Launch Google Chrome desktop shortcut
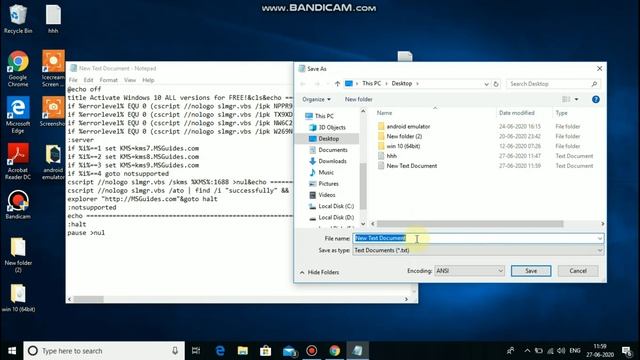The image size is (640, 360). tap(18, 69)
